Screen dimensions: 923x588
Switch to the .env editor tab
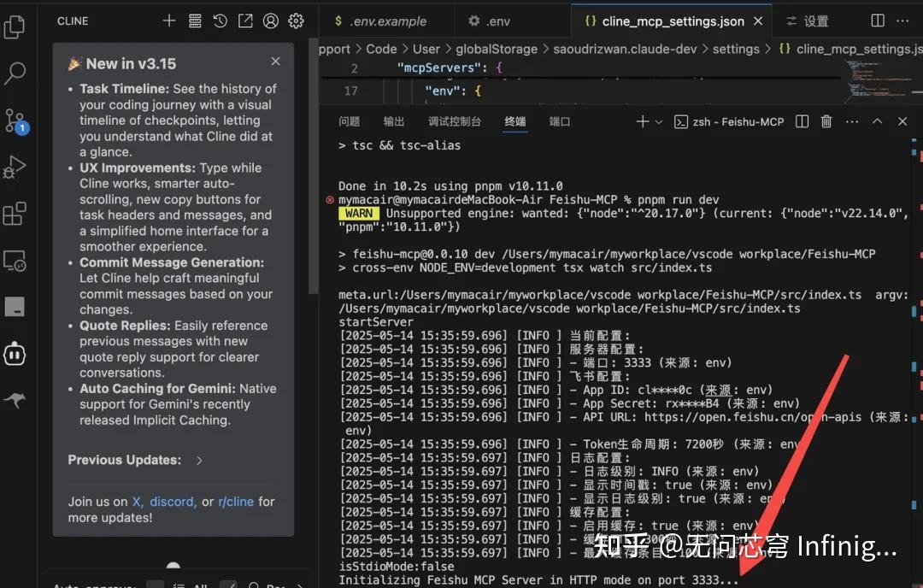click(500, 21)
